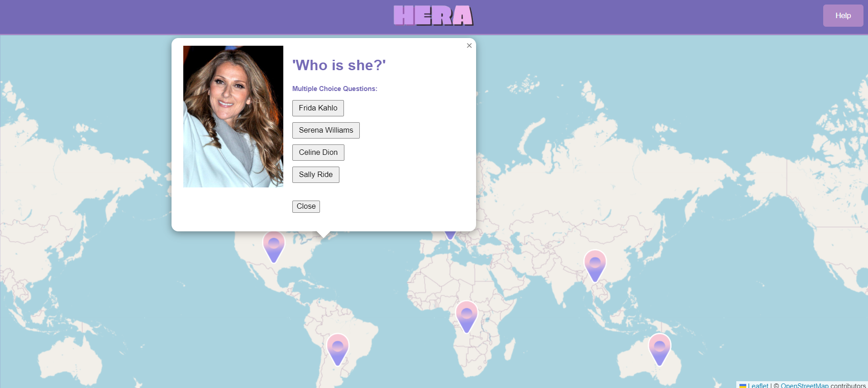The image size is (868, 388).
Task: Select Celine Dion as the answer
Action: click(318, 153)
